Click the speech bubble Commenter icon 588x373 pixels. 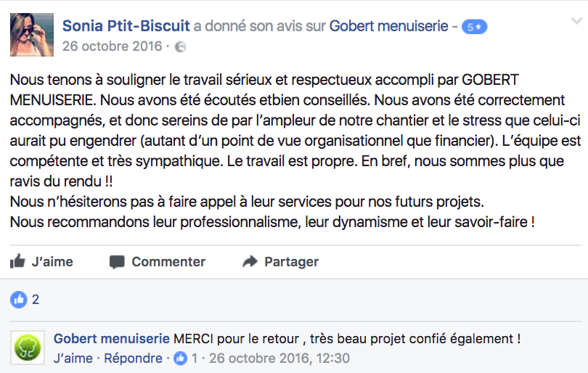116,261
